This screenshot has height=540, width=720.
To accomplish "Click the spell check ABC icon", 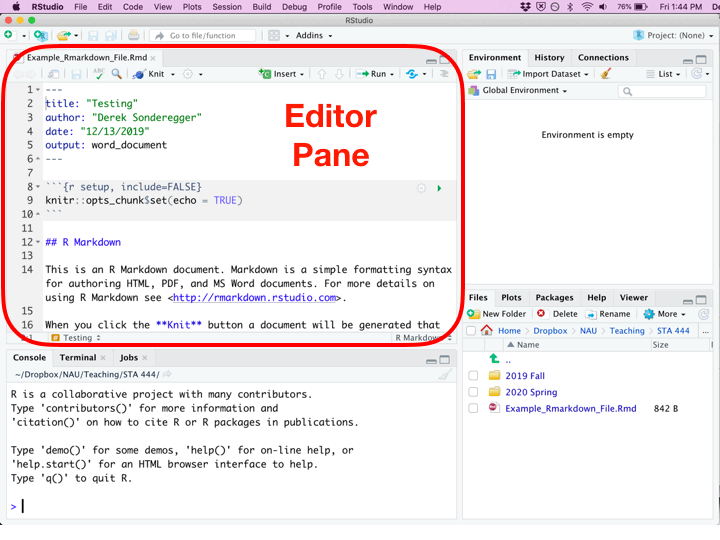I will click(x=98, y=74).
